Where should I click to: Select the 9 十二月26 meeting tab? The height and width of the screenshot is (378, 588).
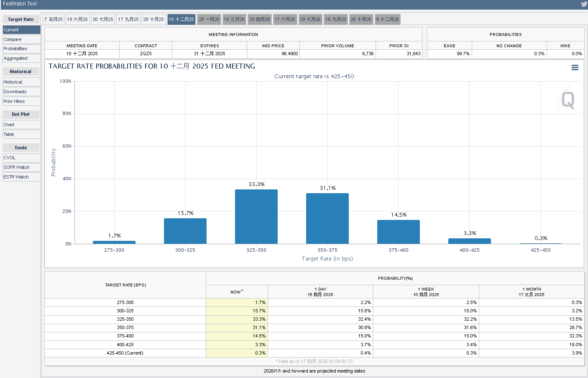388,19
